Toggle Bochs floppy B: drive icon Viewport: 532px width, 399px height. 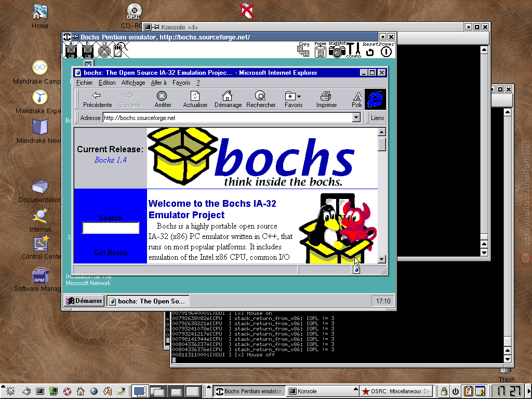87,50
